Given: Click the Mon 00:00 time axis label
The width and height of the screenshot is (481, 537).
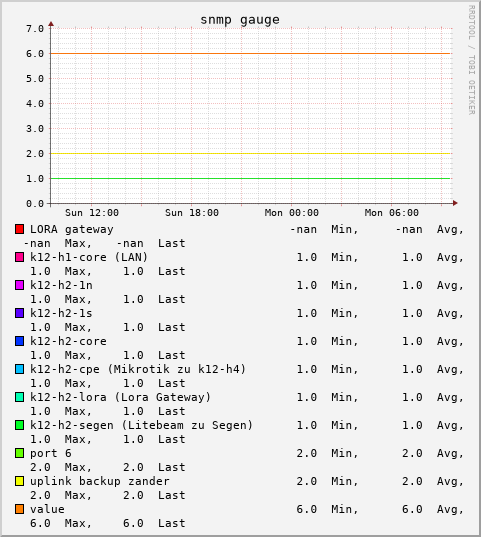Looking at the screenshot, I should coord(292,213).
